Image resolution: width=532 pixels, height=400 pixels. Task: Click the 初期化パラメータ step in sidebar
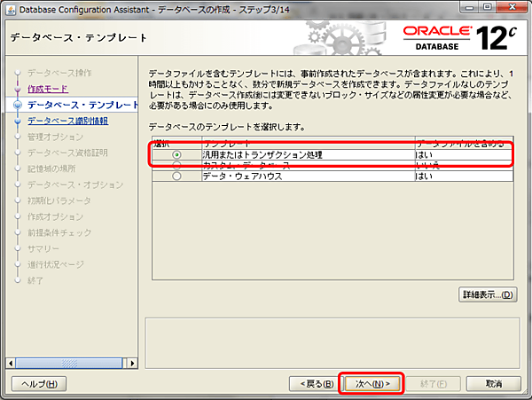coord(59,200)
